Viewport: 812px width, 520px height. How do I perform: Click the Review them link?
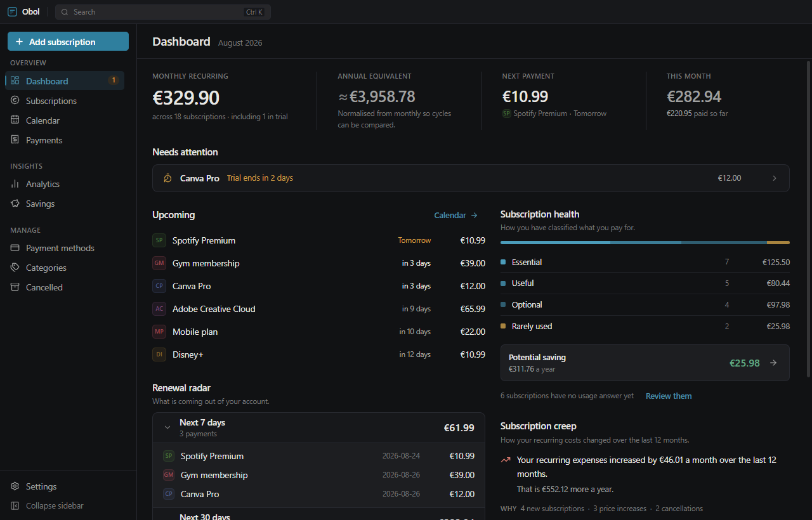(669, 396)
